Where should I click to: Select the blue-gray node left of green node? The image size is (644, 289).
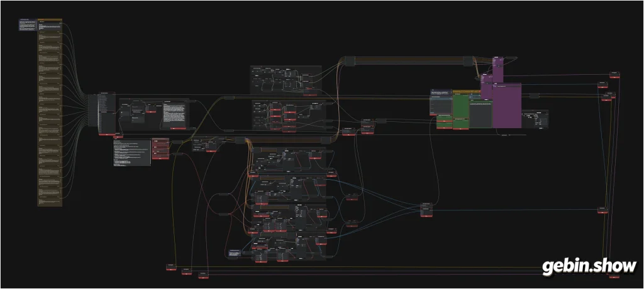(441, 102)
